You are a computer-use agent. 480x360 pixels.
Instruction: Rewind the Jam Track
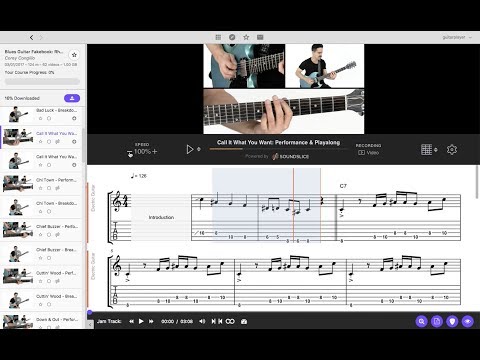[131, 321]
